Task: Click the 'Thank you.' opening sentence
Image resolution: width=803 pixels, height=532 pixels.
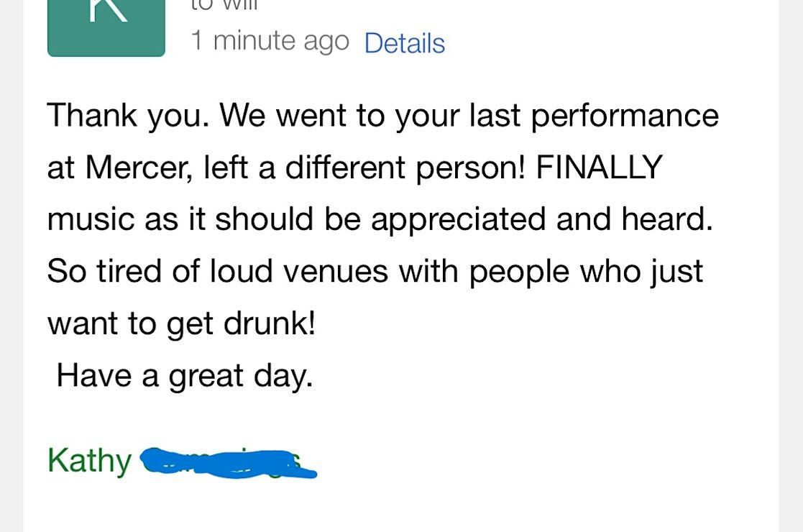Action: tap(129, 116)
